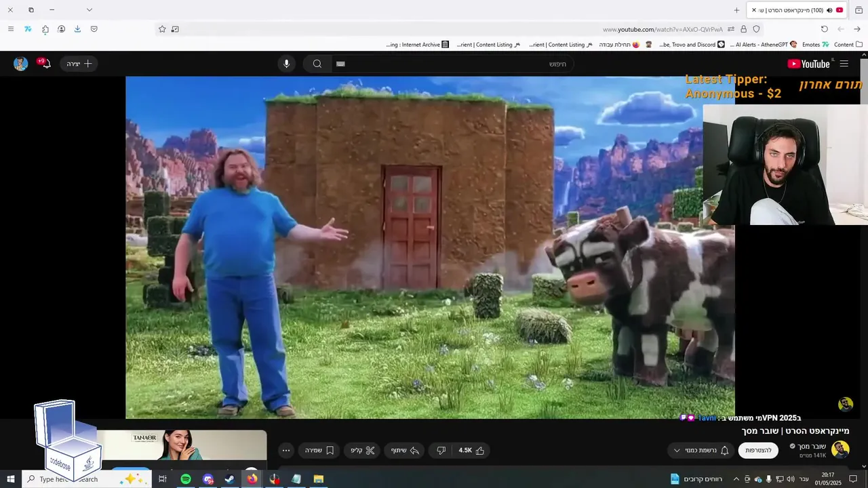This screenshot has width=868, height=488.
Task: Open the tracking protection shield
Action: click(x=757, y=29)
